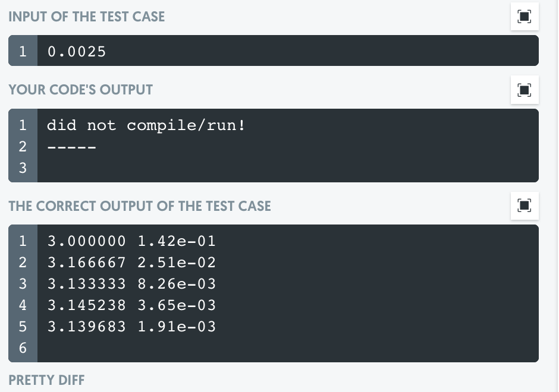
Task: Select line number 1 in the input panel
Action: click(22, 51)
